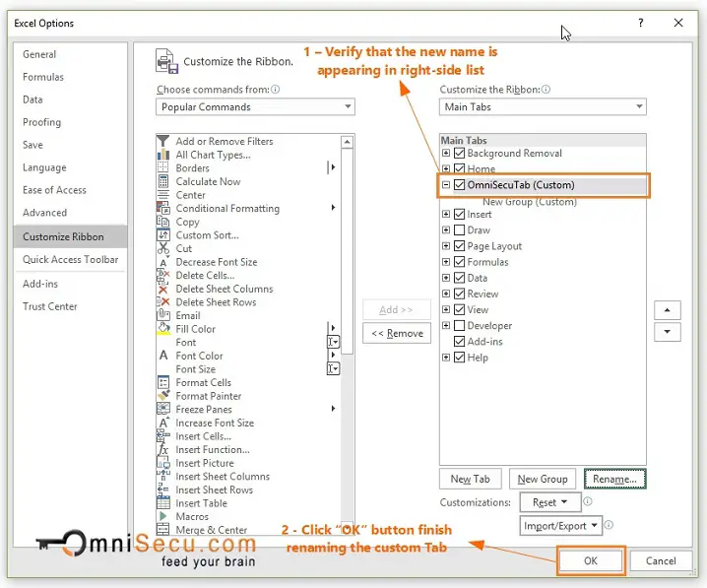Click the All Chart Types icon

(x=162, y=155)
